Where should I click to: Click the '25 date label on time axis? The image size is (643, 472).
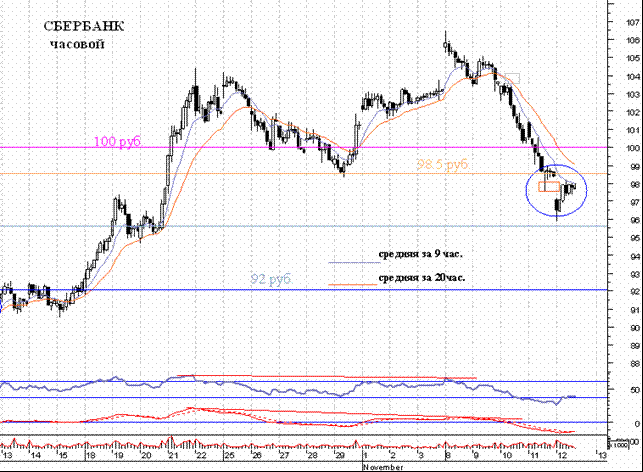pos(228,455)
